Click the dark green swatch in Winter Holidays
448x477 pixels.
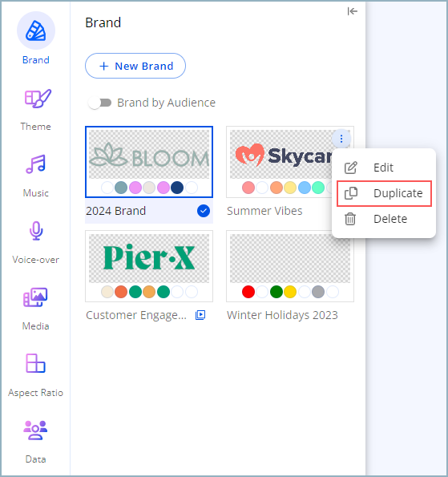click(x=276, y=292)
